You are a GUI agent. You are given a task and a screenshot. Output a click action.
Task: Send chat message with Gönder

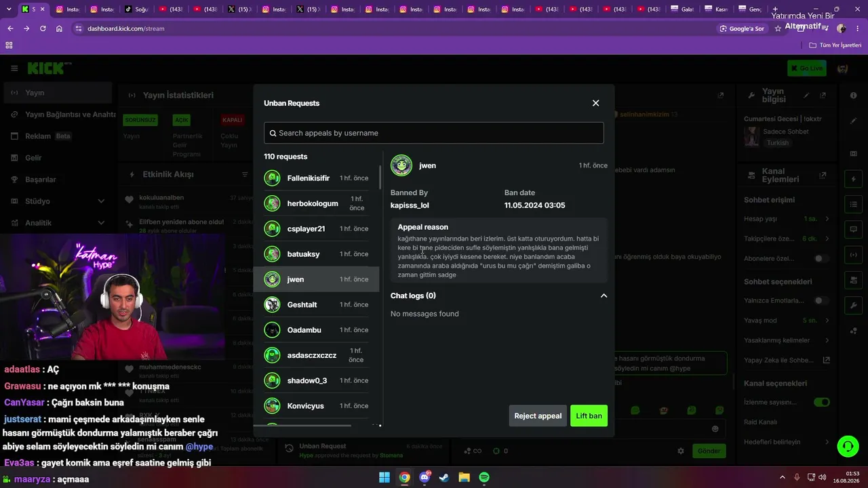tap(709, 451)
